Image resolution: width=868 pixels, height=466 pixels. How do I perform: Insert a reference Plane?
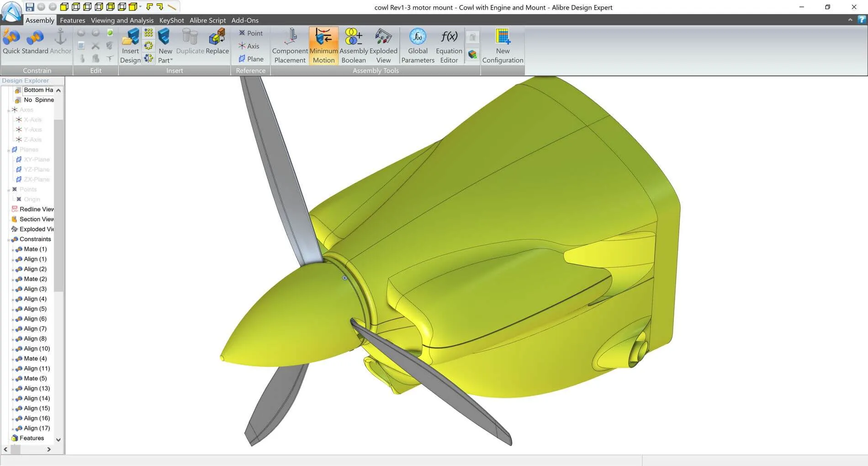pos(251,59)
